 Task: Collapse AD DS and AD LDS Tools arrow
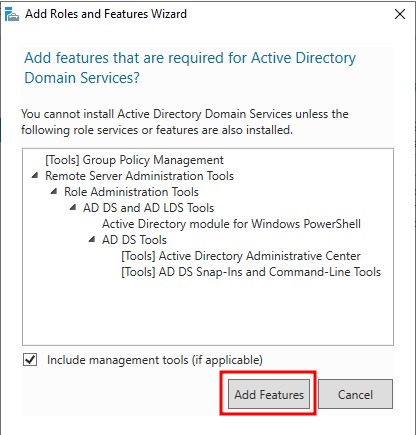coord(73,207)
